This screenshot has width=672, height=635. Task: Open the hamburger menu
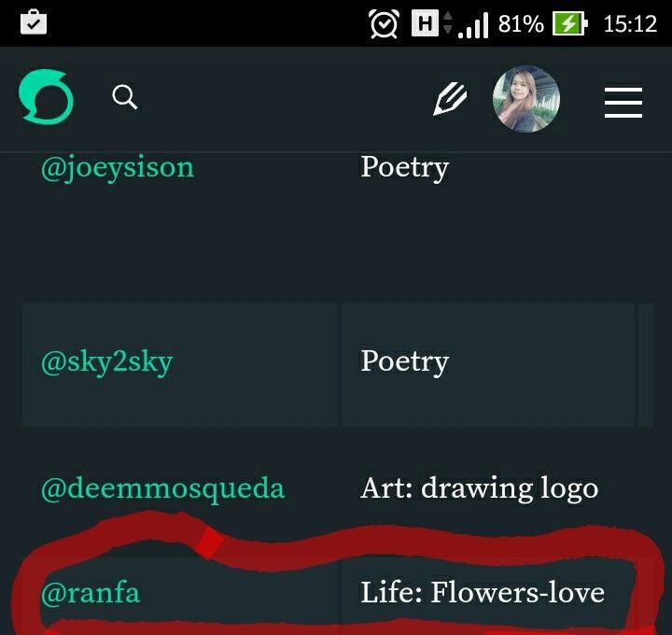click(x=623, y=101)
